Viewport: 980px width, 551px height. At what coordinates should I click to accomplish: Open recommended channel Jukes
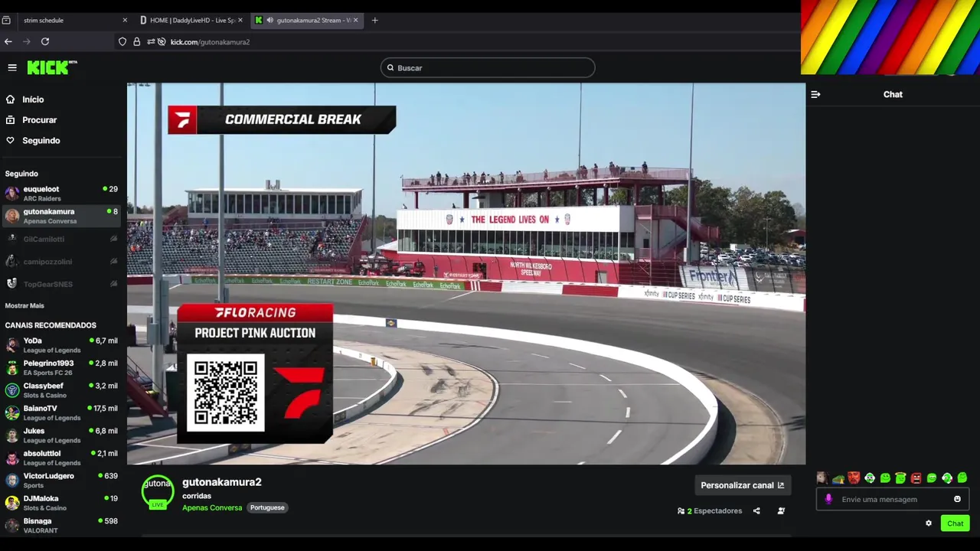[x=61, y=435]
